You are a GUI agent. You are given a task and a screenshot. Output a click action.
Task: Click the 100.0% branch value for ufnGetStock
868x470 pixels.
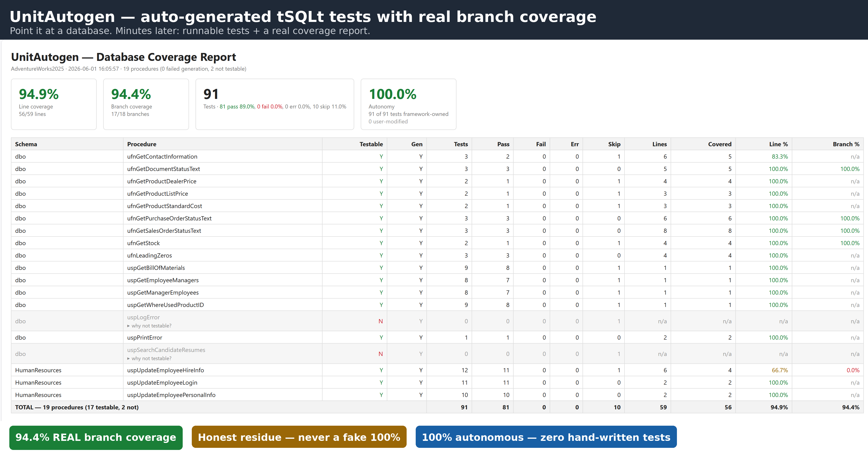(850, 243)
